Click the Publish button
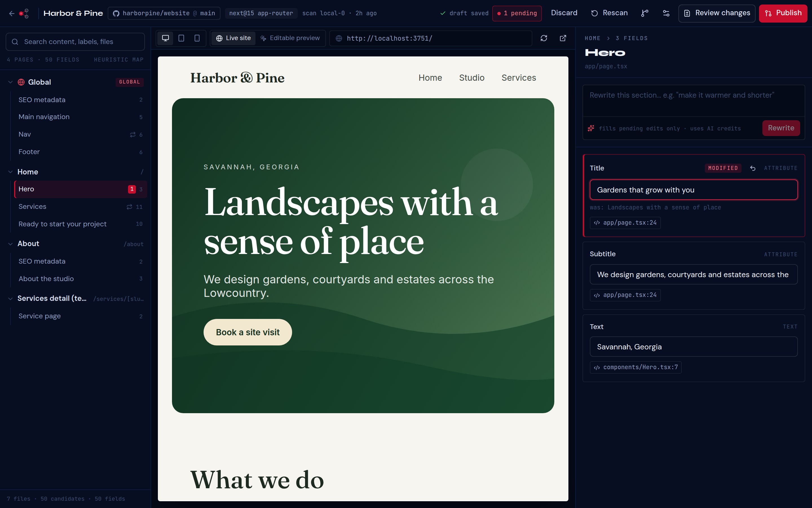 [783, 14]
